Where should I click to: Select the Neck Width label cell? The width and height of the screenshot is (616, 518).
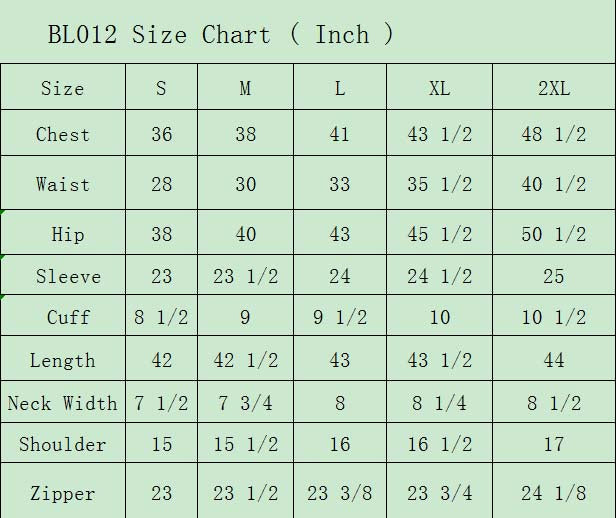click(63, 403)
